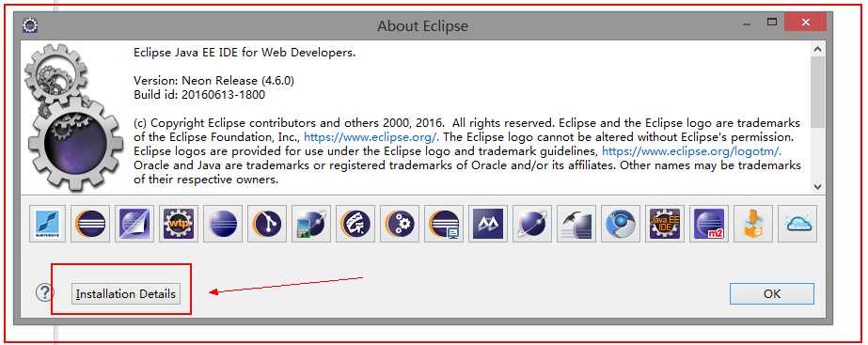Follow the https://www.eclipse.org/ link

371,136
